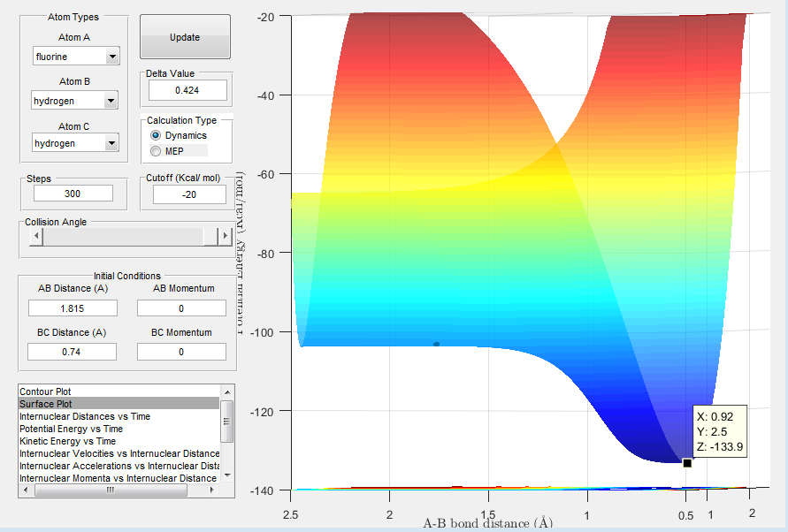Image resolution: width=788 pixels, height=532 pixels.
Task: Select the MEP calculation type
Action: coord(156,151)
